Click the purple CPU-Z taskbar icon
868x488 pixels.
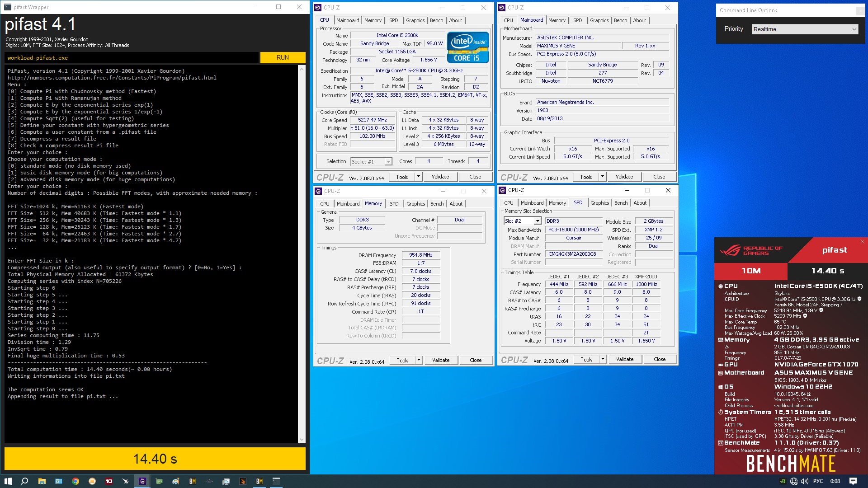pos(142,481)
